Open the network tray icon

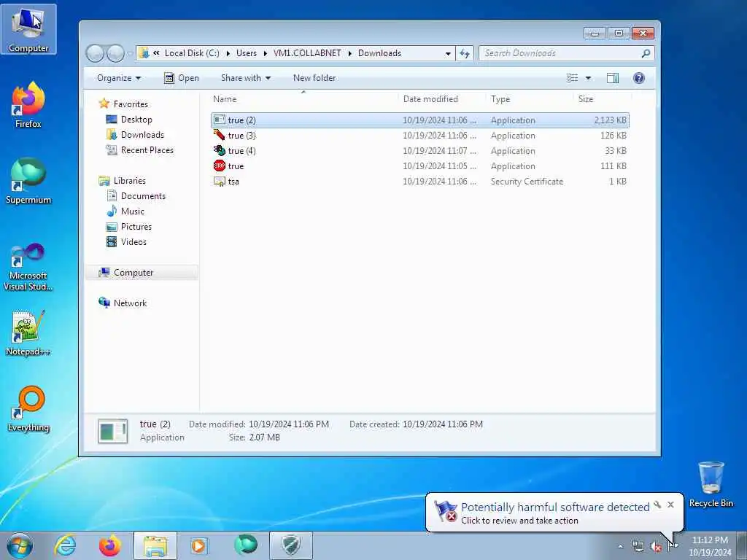click(x=638, y=547)
